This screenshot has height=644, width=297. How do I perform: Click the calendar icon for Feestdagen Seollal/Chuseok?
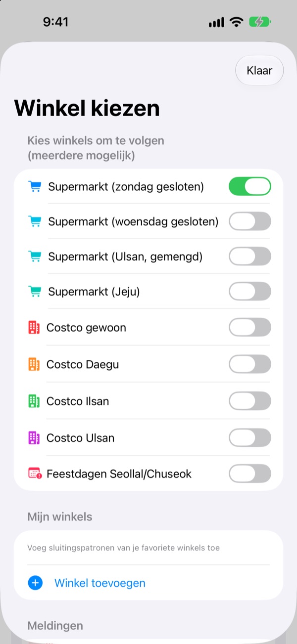(x=35, y=473)
